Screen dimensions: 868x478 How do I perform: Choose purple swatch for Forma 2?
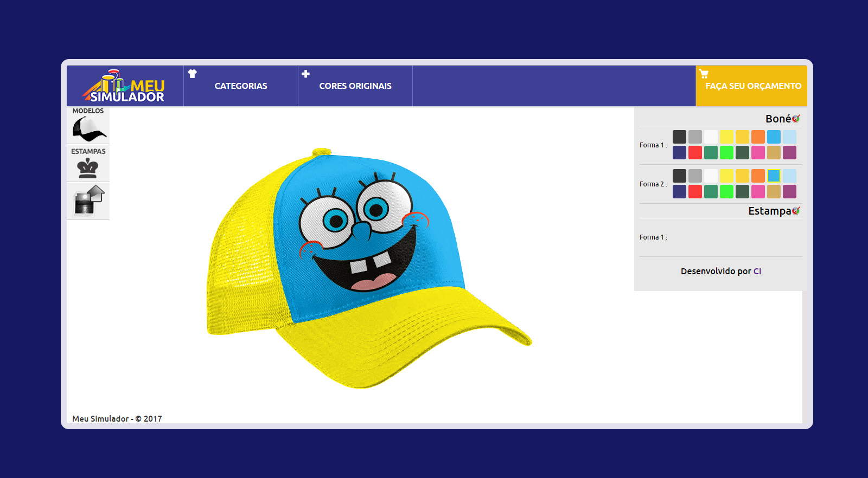[x=789, y=191]
